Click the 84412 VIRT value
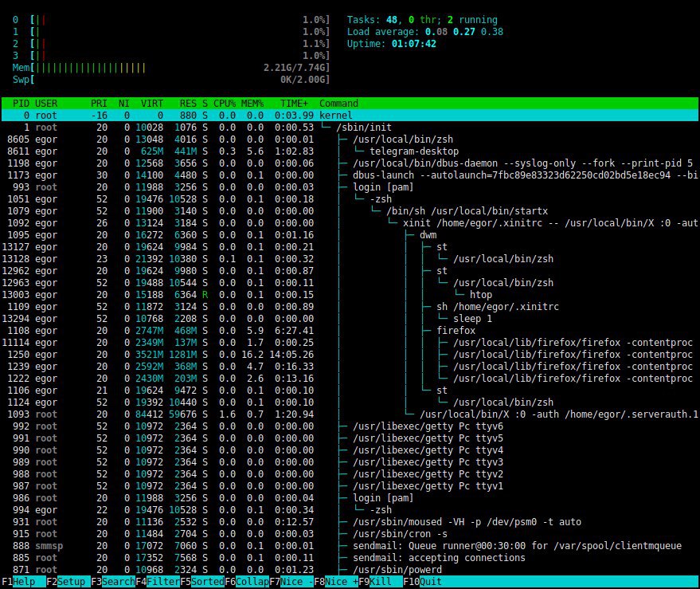This screenshot has width=700, height=589. pyautogui.click(x=149, y=414)
